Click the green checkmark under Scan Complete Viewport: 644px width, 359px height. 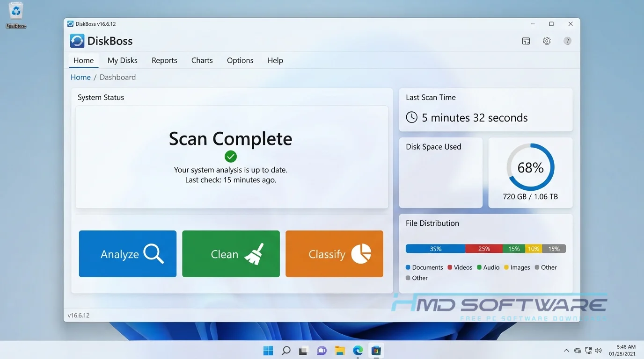(x=231, y=156)
